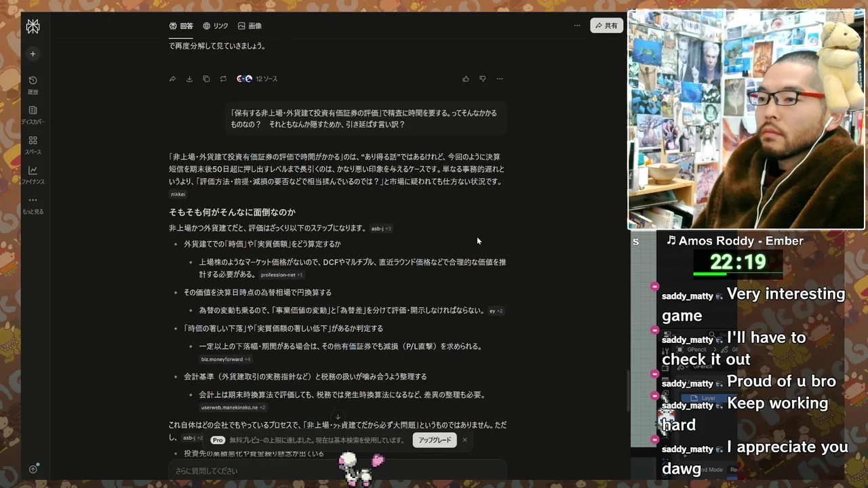Switch to the 回答 tab
The width and height of the screenshot is (868, 488).
coord(181,26)
